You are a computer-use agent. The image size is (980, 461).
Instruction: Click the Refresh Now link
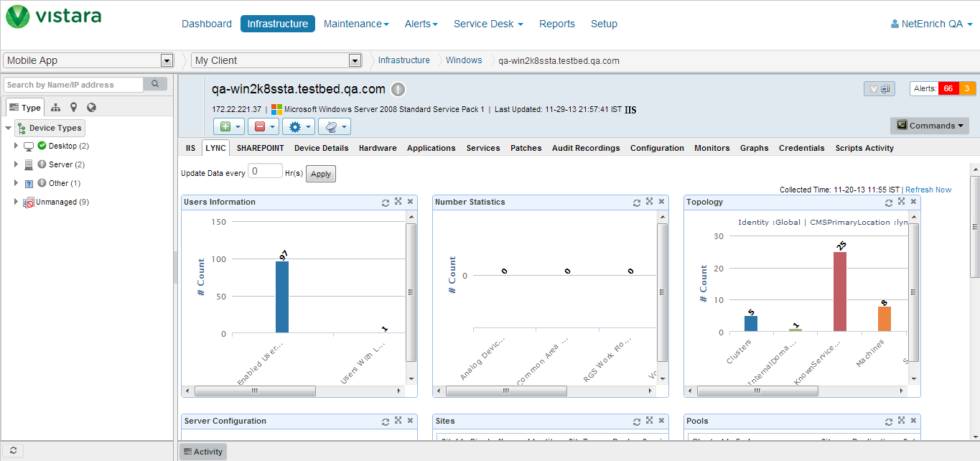click(x=928, y=190)
